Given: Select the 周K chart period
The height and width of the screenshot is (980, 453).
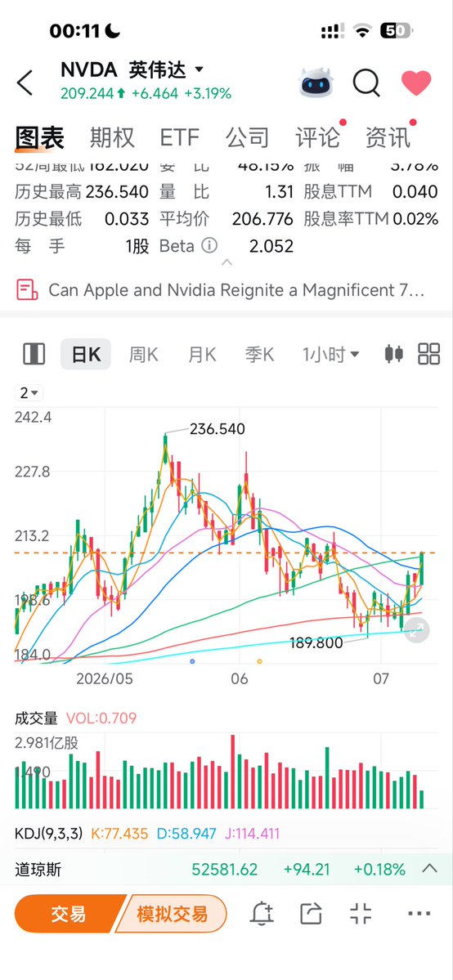Looking at the screenshot, I should coord(143,355).
